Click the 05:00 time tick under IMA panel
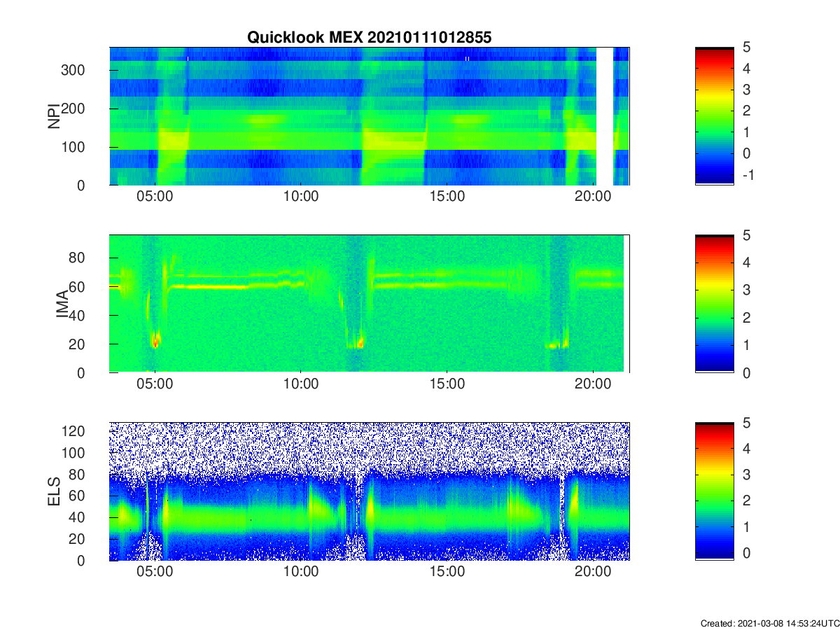840x630 pixels. pos(155,384)
